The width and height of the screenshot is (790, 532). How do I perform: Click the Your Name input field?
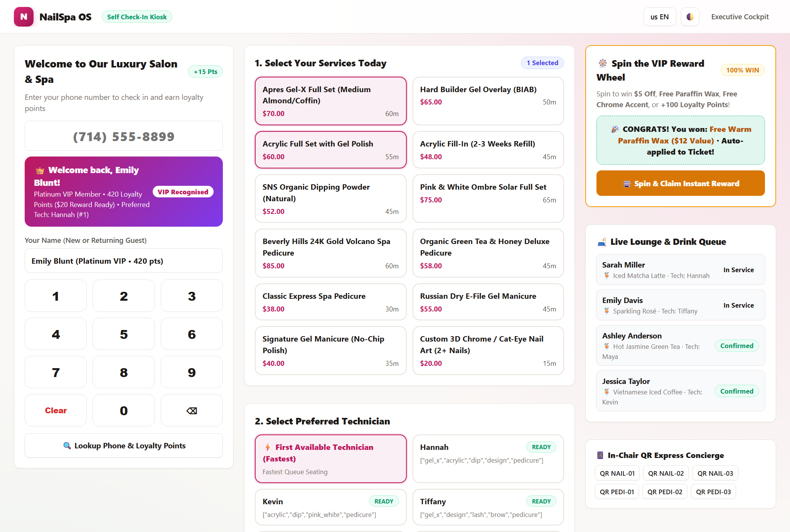[124, 261]
